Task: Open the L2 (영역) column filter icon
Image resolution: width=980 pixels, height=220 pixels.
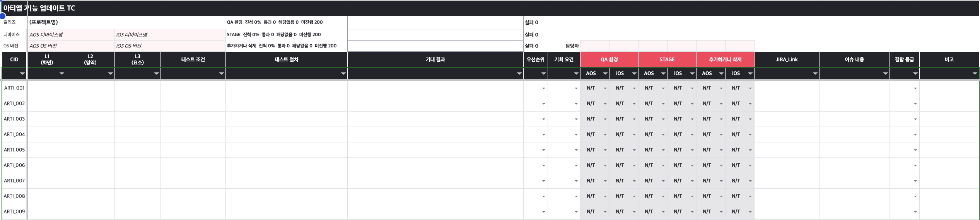Action: tap(111, 73)
